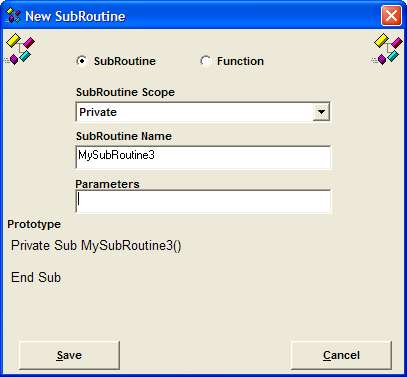Cancel the New SubRoutine dialog
This screenshot has height=377, width=407.
341,355
